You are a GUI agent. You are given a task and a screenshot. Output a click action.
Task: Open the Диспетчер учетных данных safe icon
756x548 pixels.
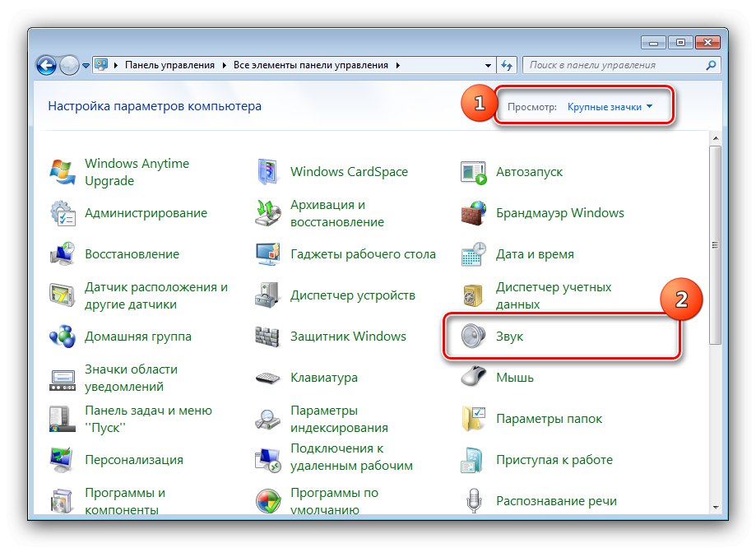474,295
